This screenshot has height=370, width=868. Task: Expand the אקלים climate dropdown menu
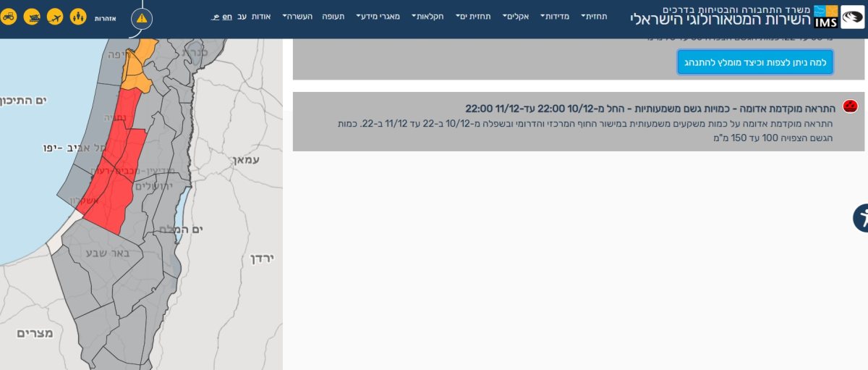tap(516, 16)
